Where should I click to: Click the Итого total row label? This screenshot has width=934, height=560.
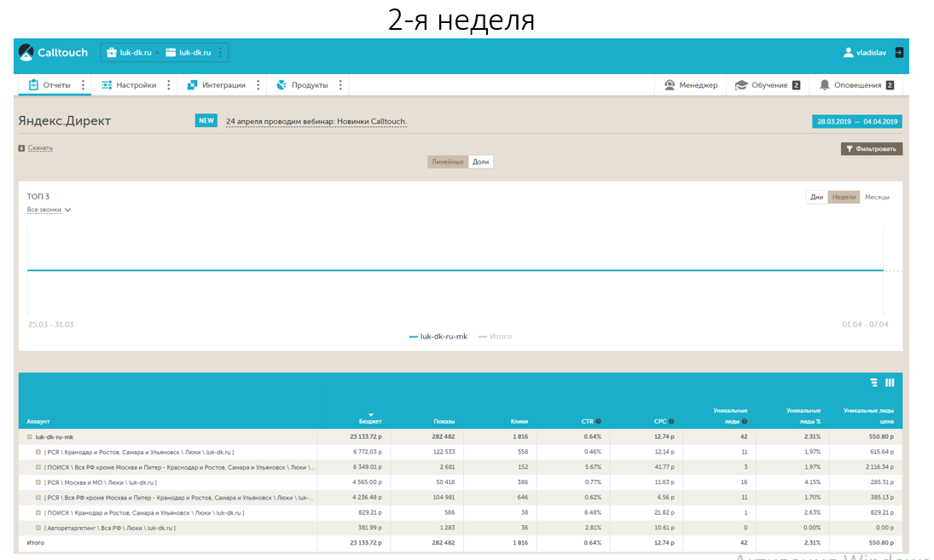coord(35,543)
